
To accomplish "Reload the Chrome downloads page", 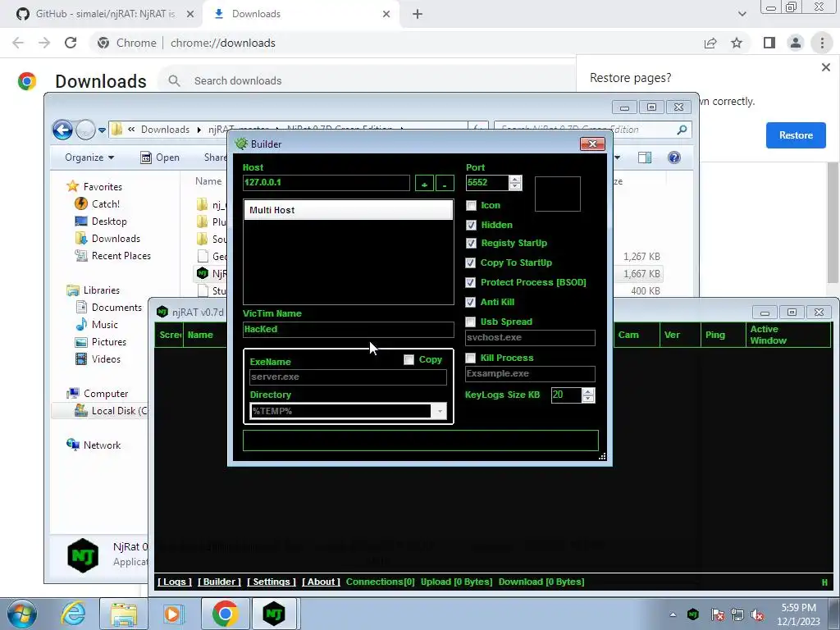I will pos(71,43).
